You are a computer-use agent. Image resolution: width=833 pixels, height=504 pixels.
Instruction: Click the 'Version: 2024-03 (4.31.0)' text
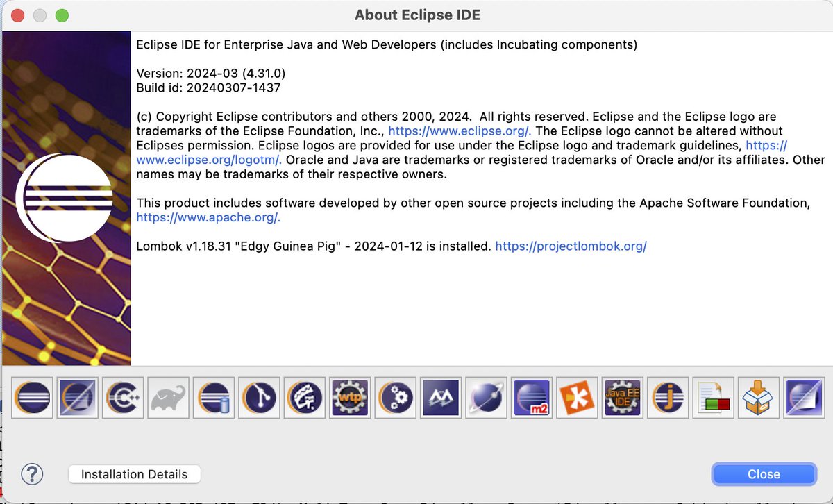tap(211, 73)
